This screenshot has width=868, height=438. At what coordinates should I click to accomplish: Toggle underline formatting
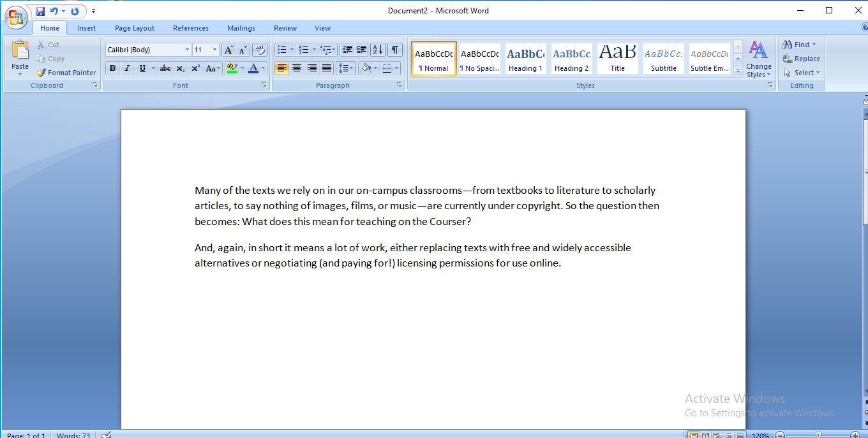click(x=142, y=68)
